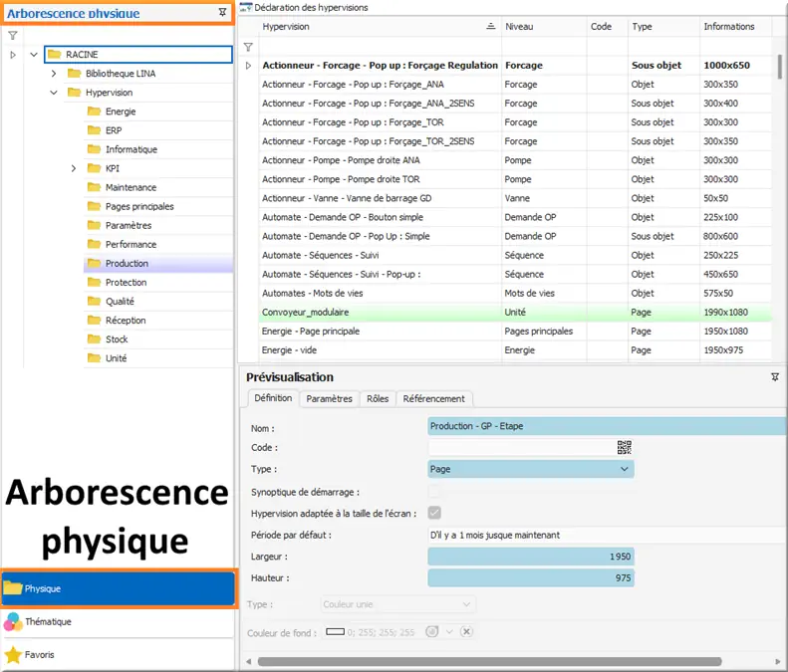Viewport: 788px width, 672px height.
Task: Click the Période par défaut field
Action: [607, 535]
